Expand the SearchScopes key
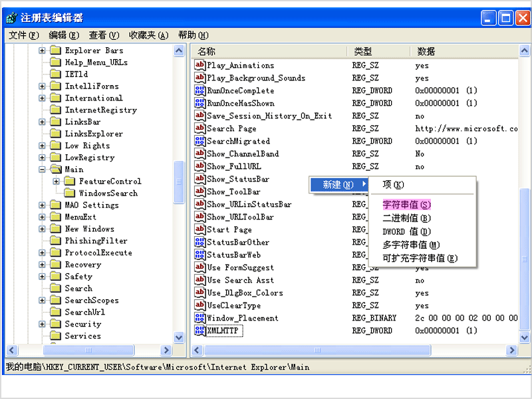Image resolution: width=532 pixels, height=399 pixels. coord(42,301)
